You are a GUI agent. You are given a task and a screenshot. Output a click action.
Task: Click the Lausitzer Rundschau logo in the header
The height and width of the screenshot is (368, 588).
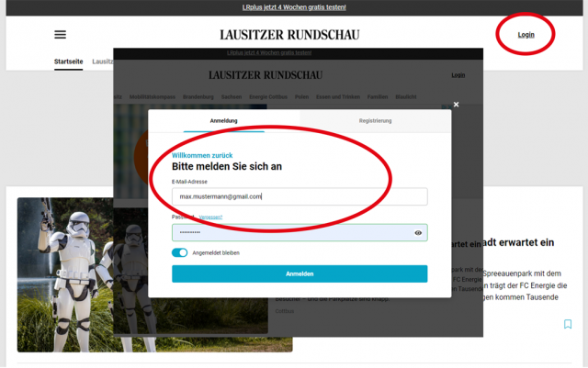(289, 35)
